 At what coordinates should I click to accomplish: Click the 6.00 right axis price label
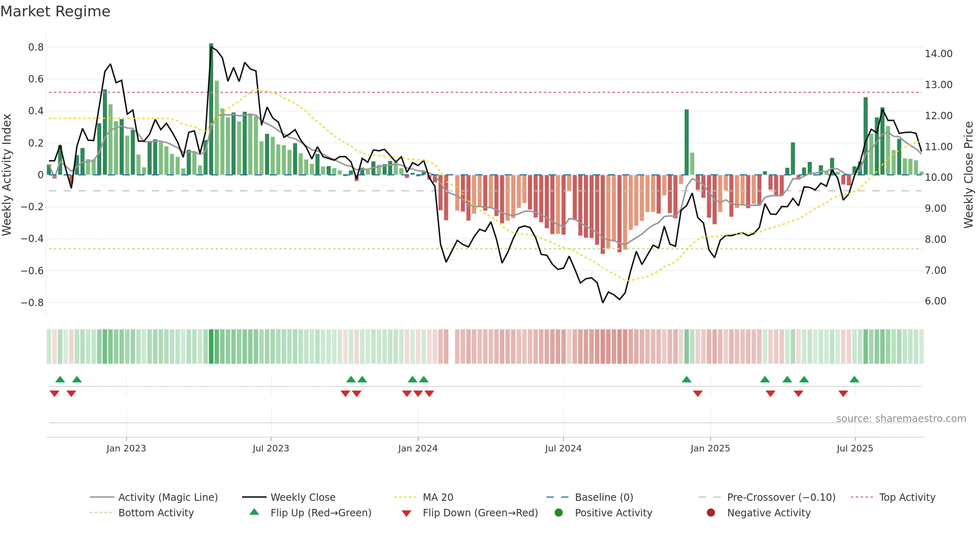click(x=935, y=301)
